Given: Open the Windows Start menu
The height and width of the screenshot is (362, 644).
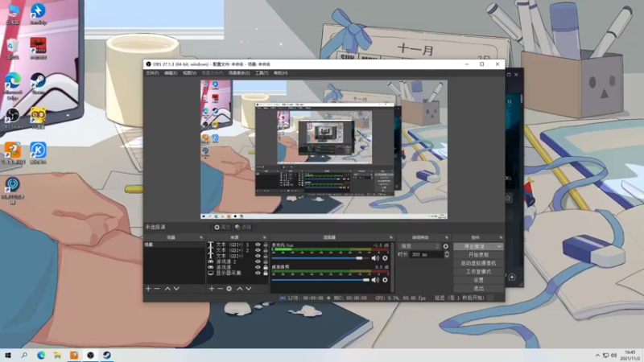Looking at the screenshot, I should coord(8,356).
